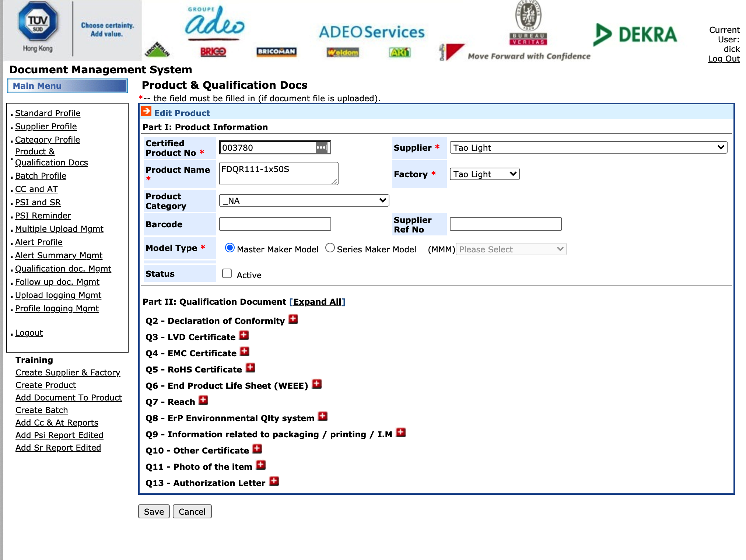Click the AKI logo
The image size is (746, 560).
pyautogui.click(x=400, y=53)
